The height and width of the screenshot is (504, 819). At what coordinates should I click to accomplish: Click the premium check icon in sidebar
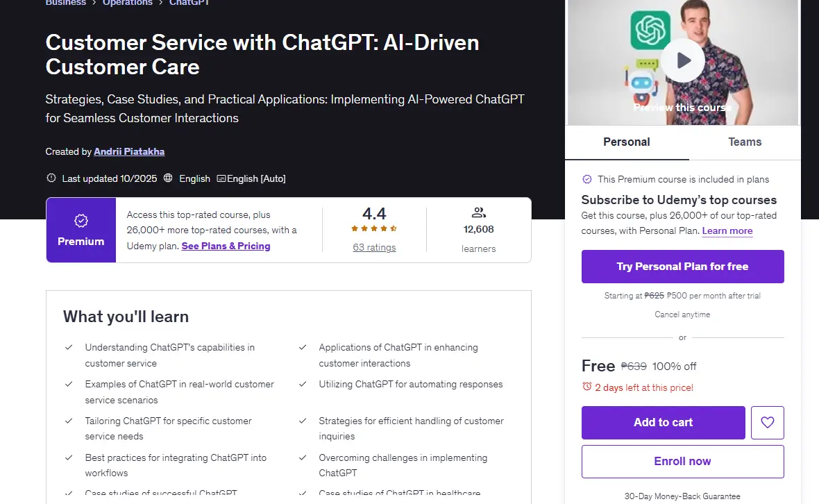click(587, 179)
